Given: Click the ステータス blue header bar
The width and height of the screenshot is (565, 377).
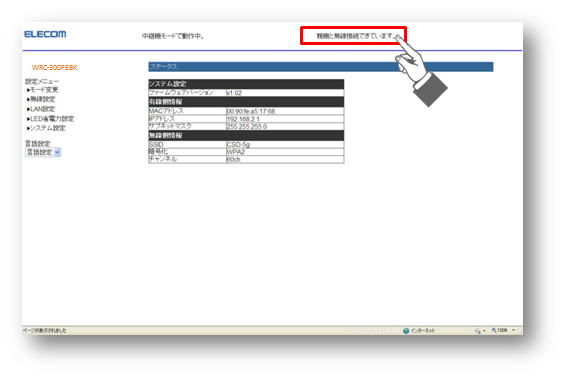Looking at the screenshot, I should (321, 67).
